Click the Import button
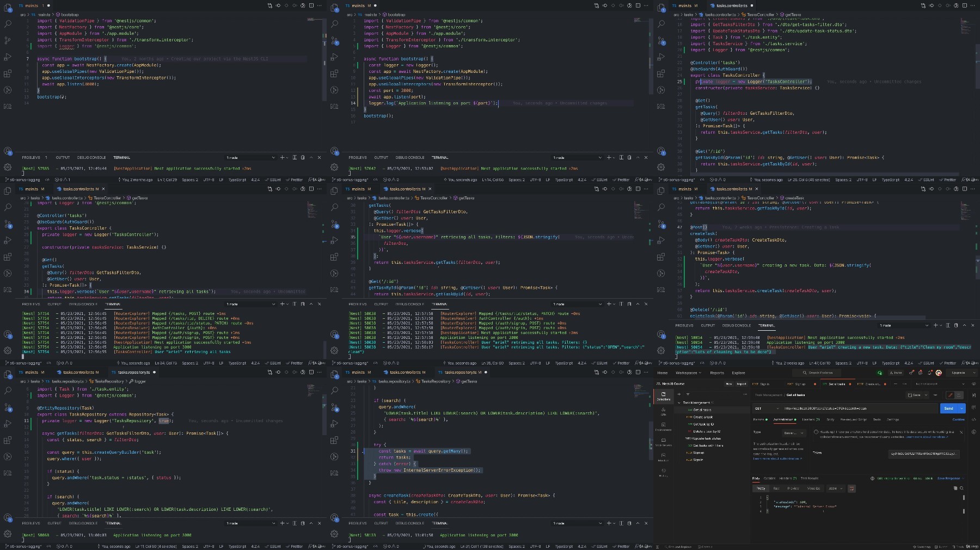This screenshot has width=980, height=550. pos(742,384)
